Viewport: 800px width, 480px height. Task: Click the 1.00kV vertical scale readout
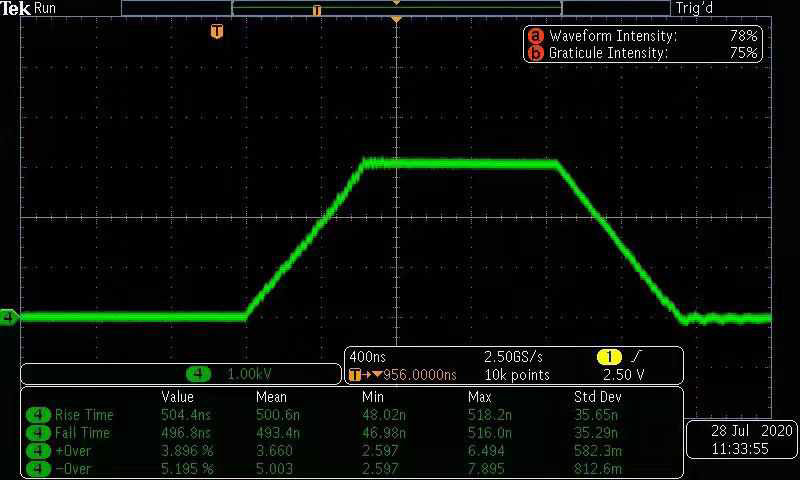pyautogui.click(x=249, y=374)
